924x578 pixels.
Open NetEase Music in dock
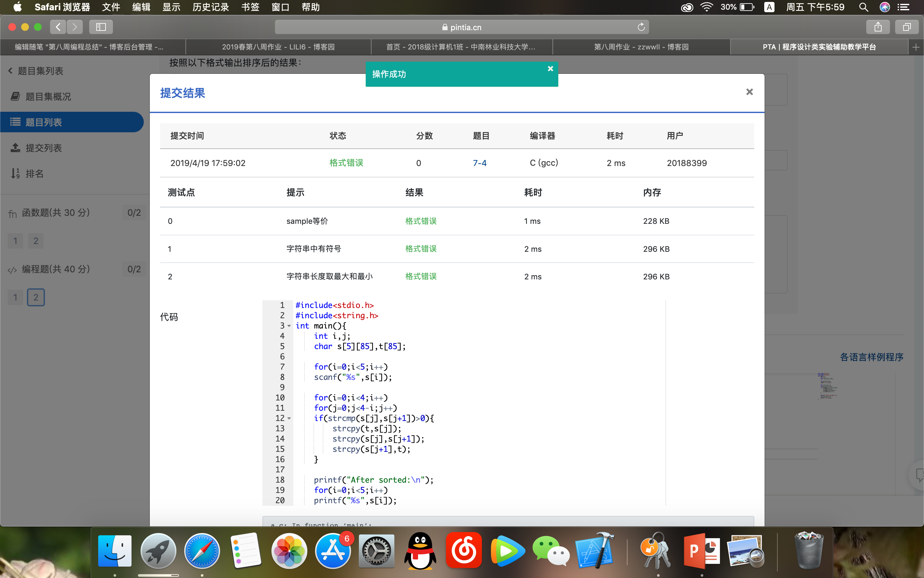click(464, 550)
